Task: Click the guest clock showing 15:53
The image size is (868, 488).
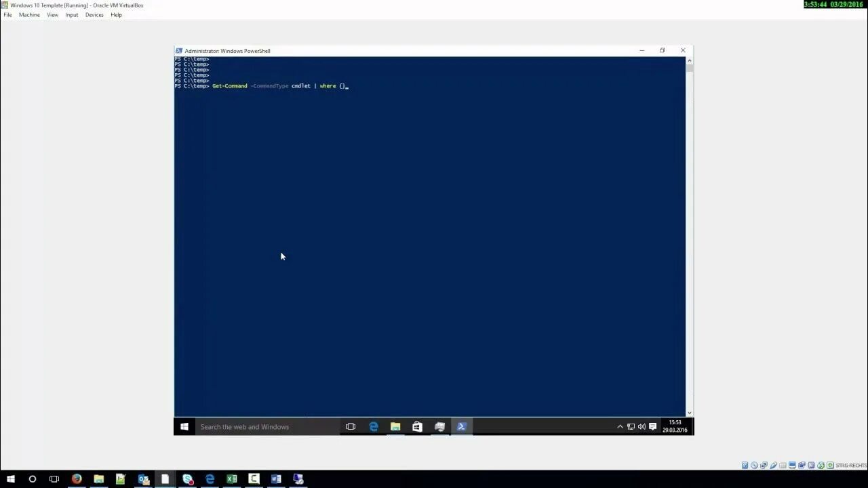Action: pyautogui.click(x=675, y=426)
